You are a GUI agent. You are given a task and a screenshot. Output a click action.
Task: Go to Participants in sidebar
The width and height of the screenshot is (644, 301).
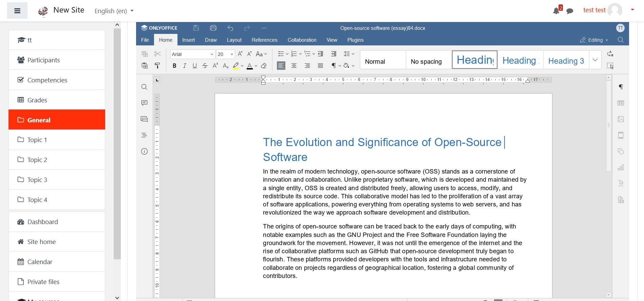coord(43,60)
